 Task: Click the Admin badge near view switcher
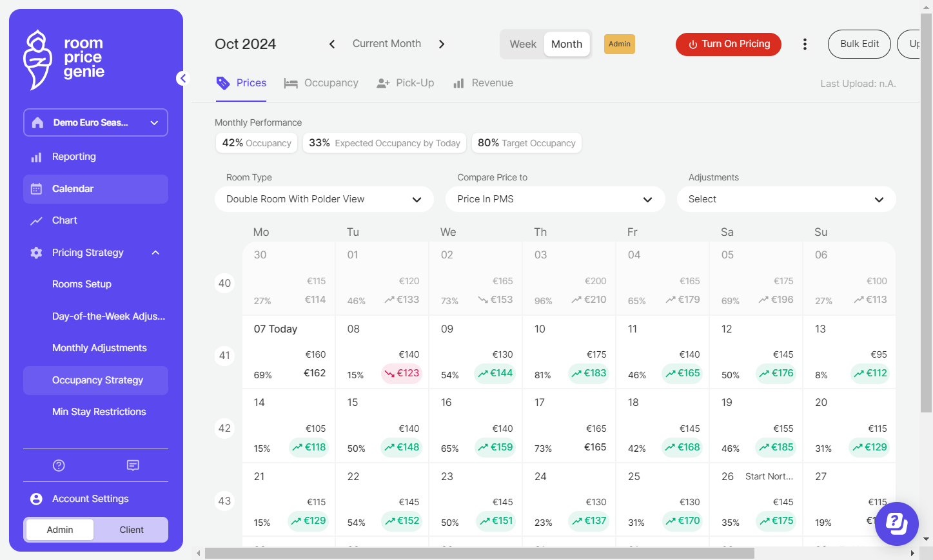pos(620,44)
